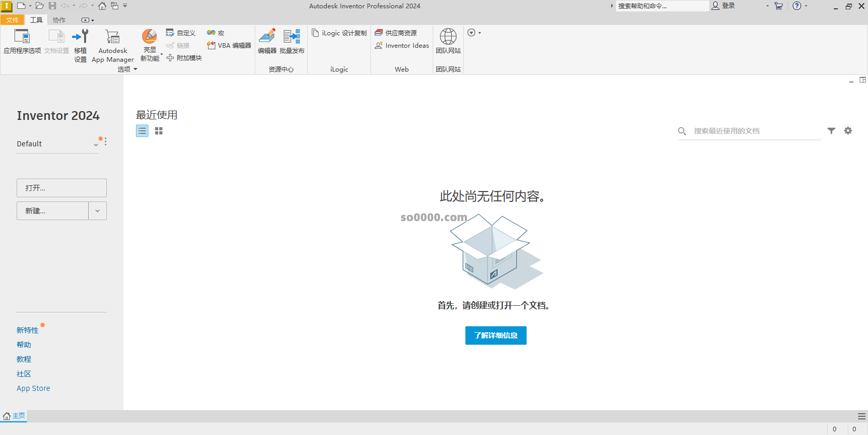
Task: Open the File (文件) tab
Action: pos(12,20)
